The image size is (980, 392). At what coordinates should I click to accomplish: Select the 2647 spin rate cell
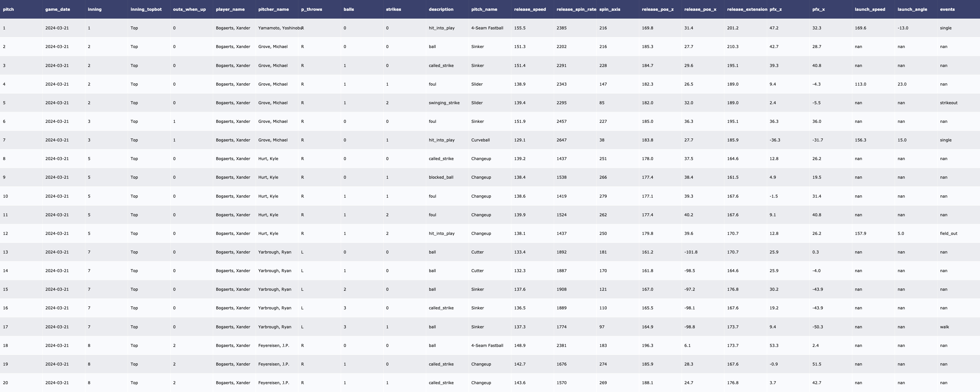[561, 140]
